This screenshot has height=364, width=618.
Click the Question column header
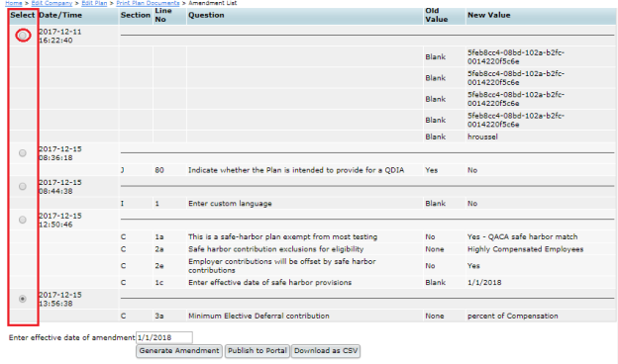[x=206, y=15]
